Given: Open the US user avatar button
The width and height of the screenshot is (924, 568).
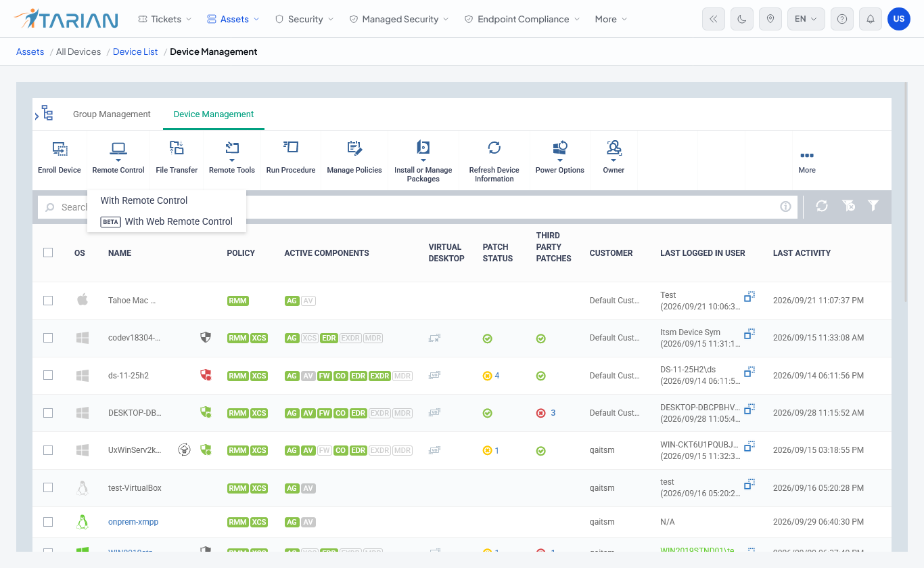Looking at the screenshot, I should (x=899, y=19).
